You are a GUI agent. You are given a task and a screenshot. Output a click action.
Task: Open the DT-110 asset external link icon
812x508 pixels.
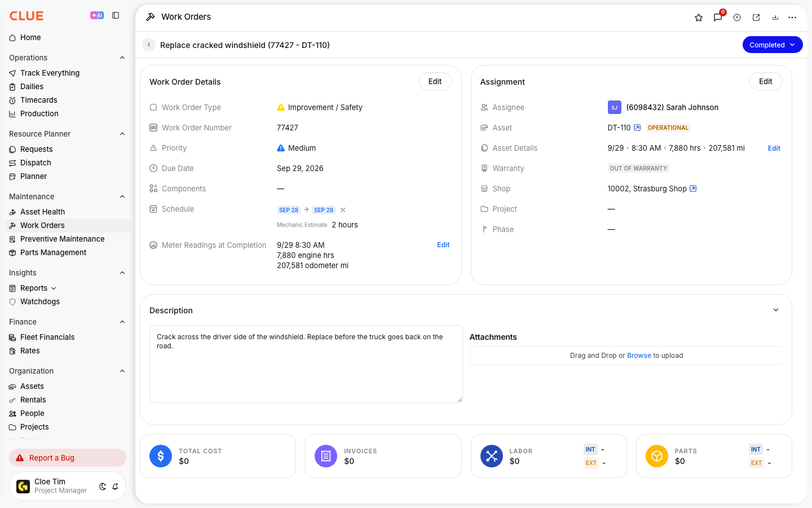pos(637,128)
